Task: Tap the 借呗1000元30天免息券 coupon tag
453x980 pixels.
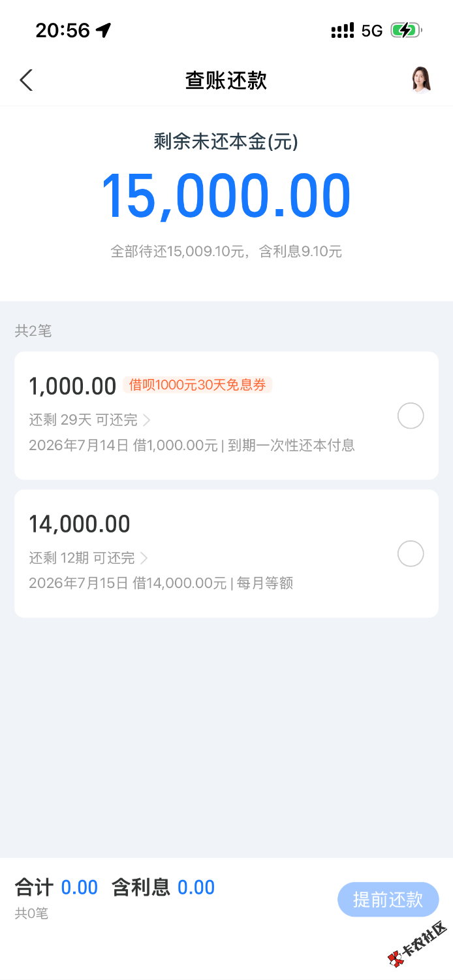Action: pyautogui.click(x=197, y=385)
